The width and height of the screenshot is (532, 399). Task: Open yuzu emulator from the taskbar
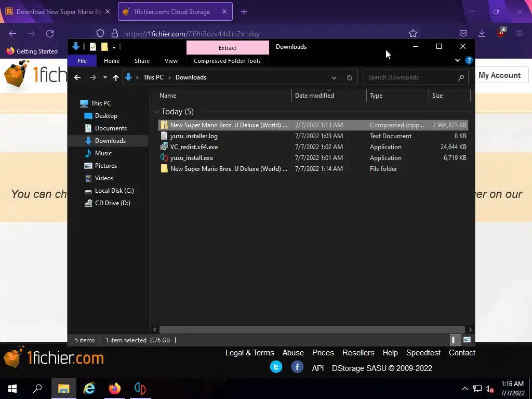coord(140,389)
